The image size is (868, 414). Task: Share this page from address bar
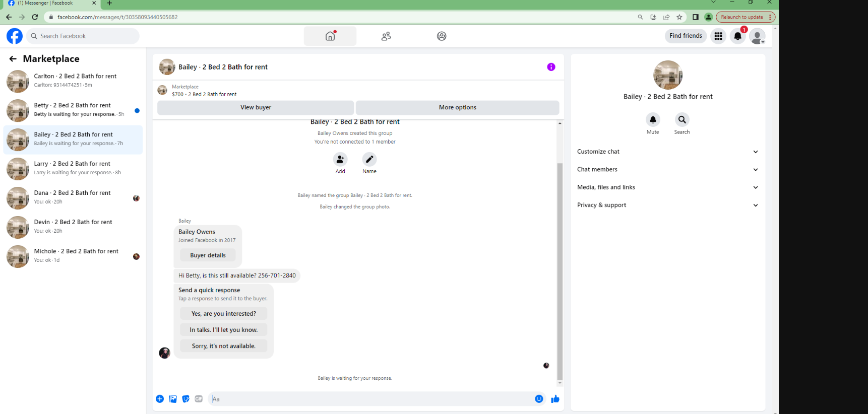tap(666, 17)
